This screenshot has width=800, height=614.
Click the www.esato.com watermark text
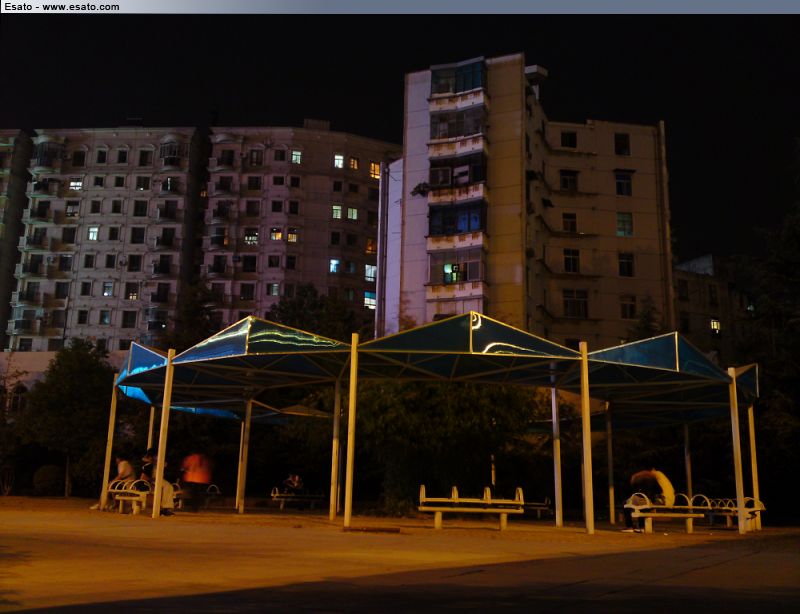[x=80, y=6]
